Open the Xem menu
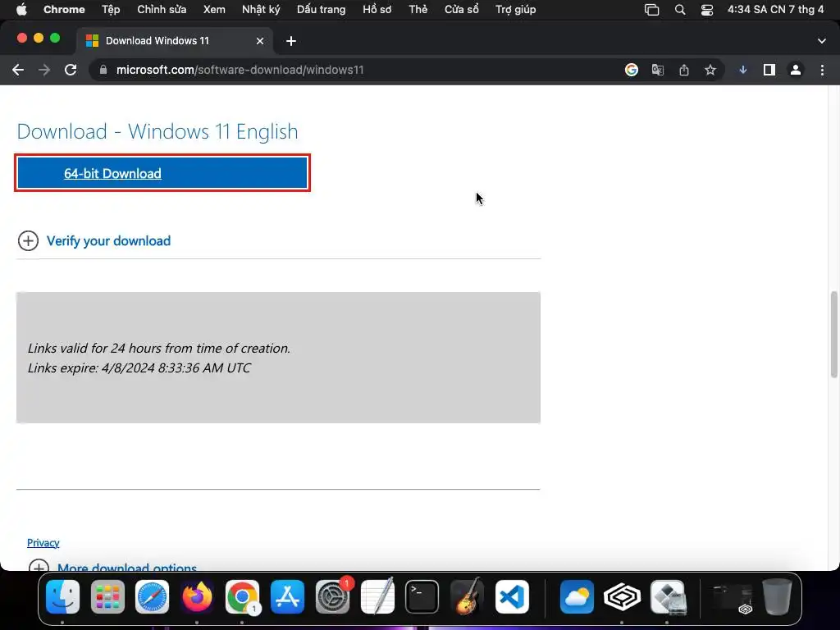This screenshot has width=840, height=630. [x=214, y=9]
